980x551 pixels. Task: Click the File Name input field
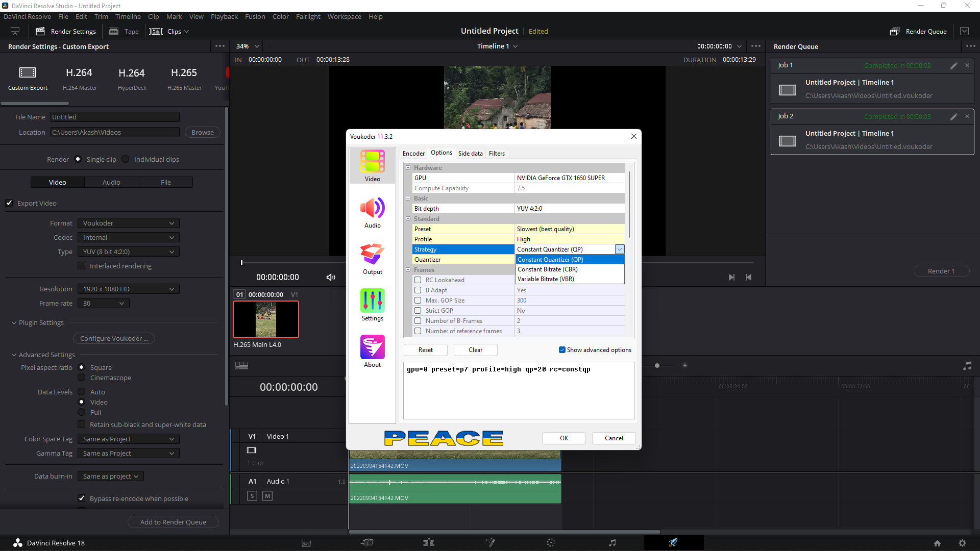(115, 117)
